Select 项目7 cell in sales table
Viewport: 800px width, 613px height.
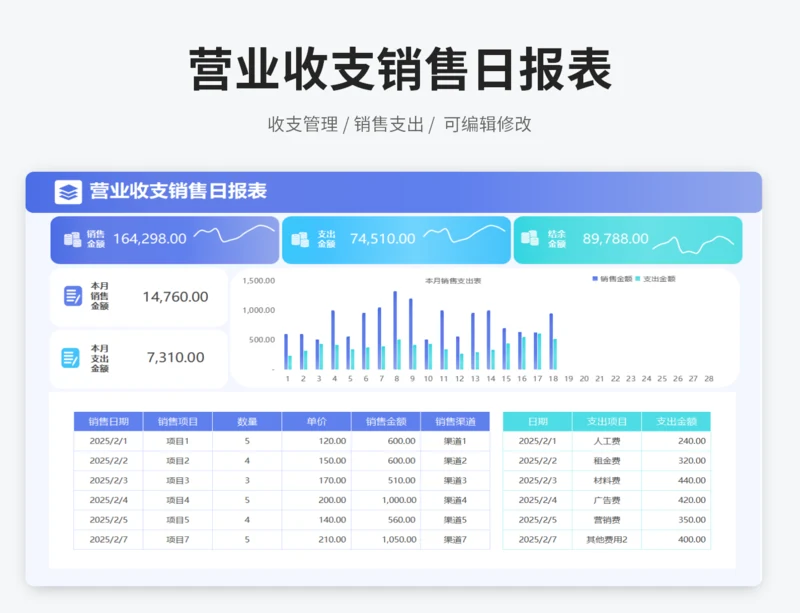click(x=178, y=540)
